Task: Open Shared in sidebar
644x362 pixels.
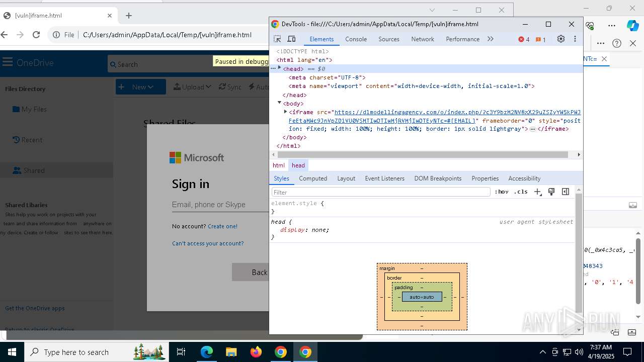Action: [x=56, y=170]
